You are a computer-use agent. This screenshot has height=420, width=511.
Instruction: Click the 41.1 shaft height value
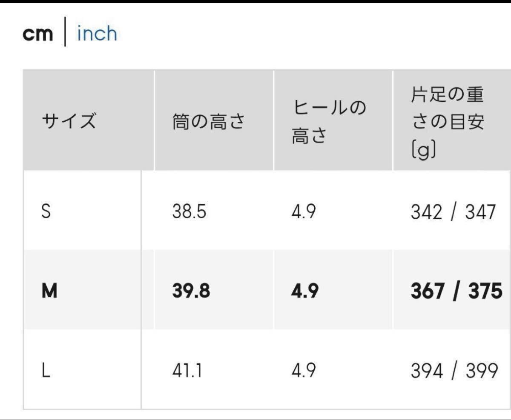pyautogui.click(x=187, y=371)
